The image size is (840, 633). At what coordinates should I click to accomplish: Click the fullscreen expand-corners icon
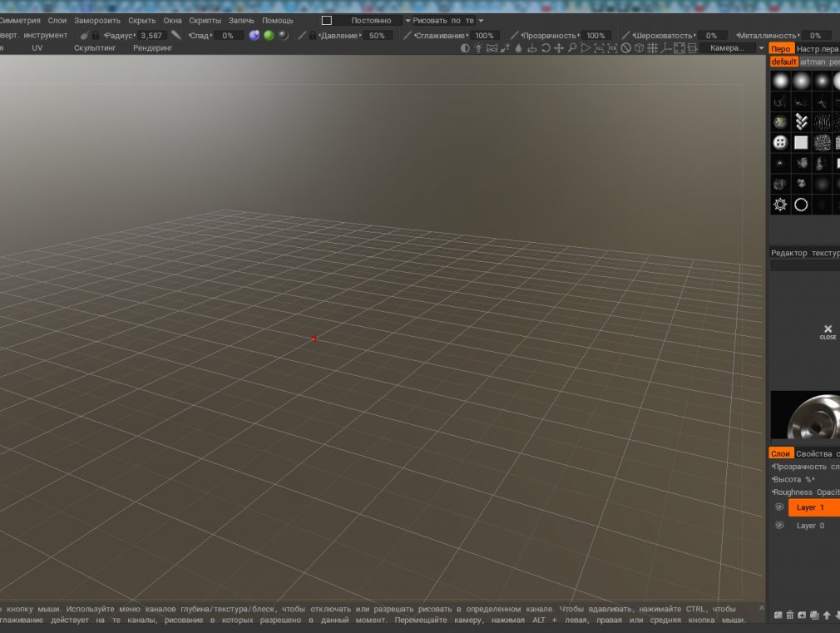click(679, 48)
